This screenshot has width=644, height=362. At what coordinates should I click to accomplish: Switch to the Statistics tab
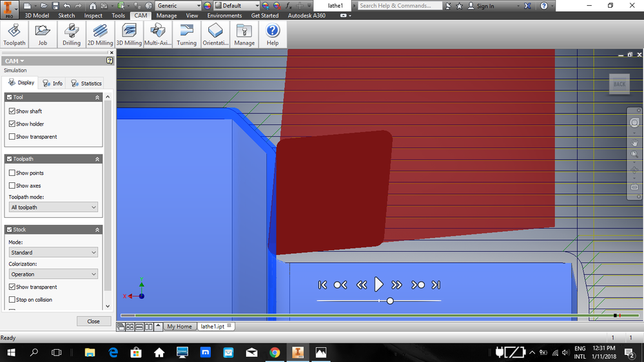click(x=86, y=83)
